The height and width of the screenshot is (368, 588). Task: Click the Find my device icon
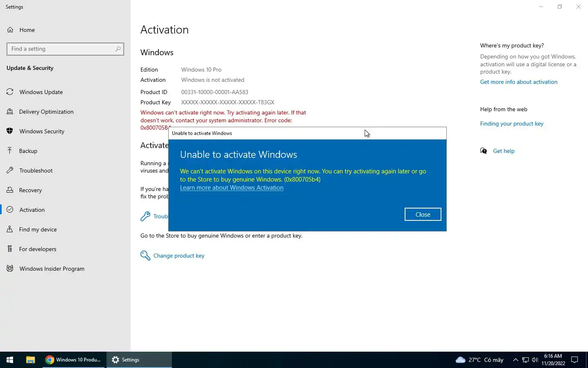tap(10, 229)
